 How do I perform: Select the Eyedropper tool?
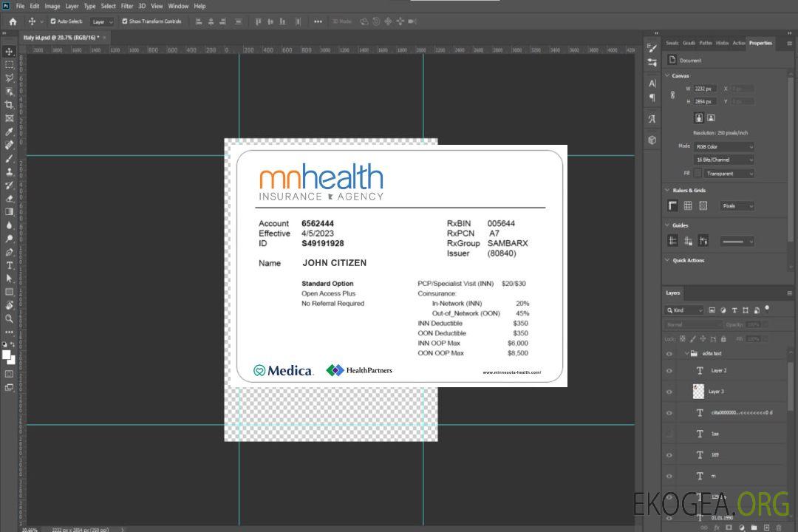pos(9,132)
